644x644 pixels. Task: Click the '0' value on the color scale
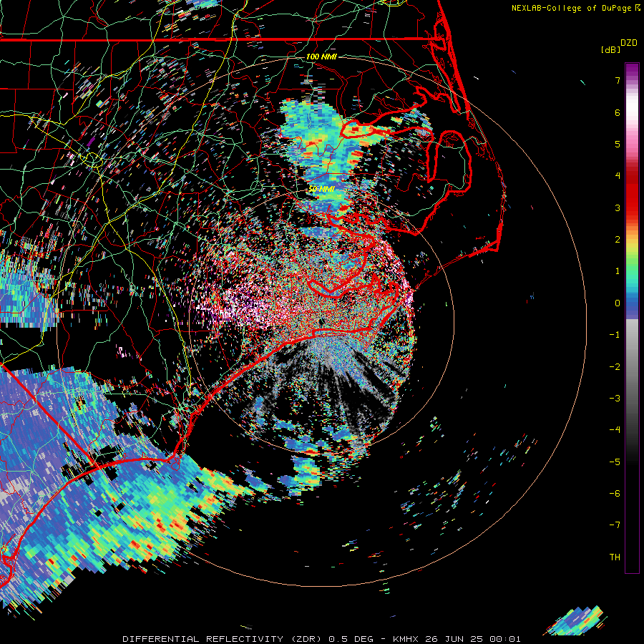(x=618, y=303)
